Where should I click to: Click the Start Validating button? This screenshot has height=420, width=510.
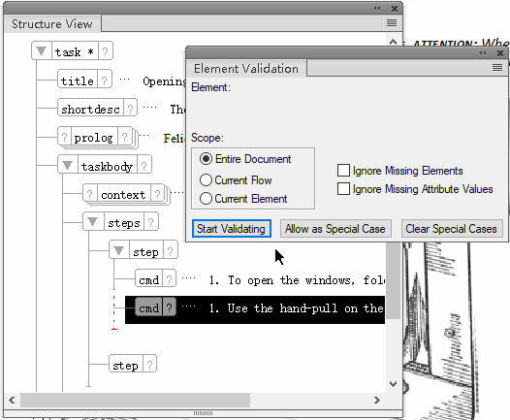coord(232,229)
